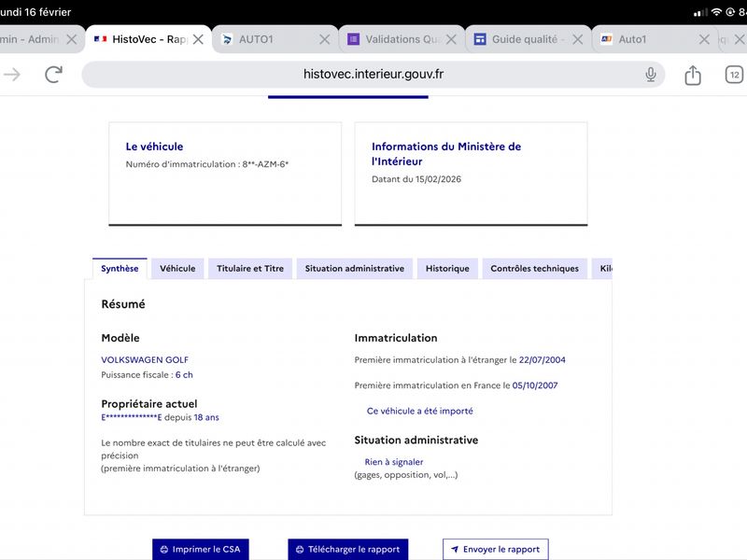Close the AUTO1 browser tab

coord(325,39)
